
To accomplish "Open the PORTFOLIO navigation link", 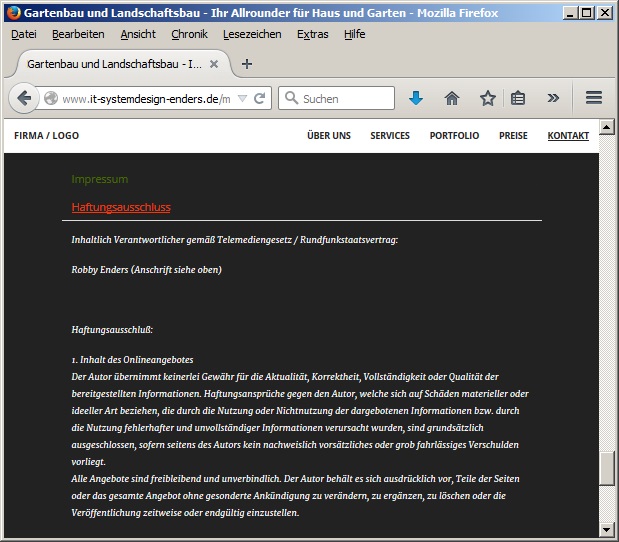I will (454, 136).
